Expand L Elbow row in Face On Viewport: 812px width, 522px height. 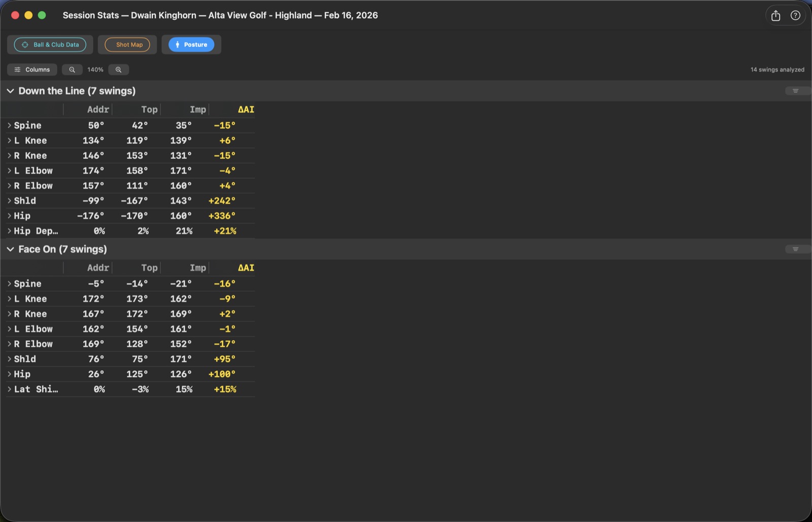[x=9, y=329]
